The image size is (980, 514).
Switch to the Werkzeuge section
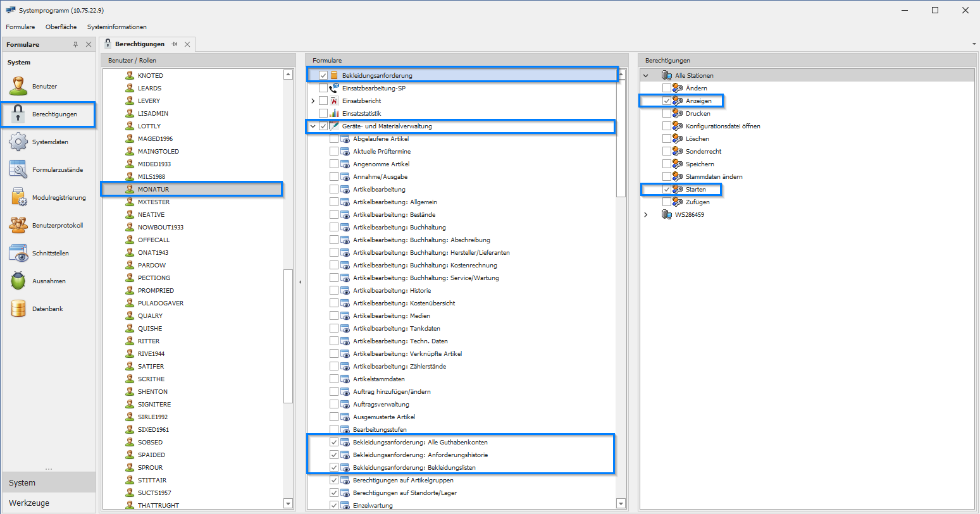click(x=29, y=503)
